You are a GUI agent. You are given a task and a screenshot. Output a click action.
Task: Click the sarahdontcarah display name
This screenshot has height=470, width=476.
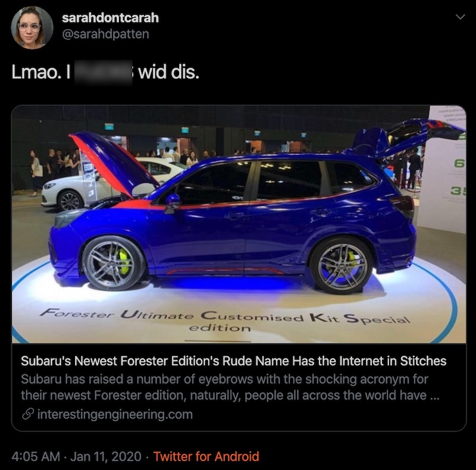[110, 18]
